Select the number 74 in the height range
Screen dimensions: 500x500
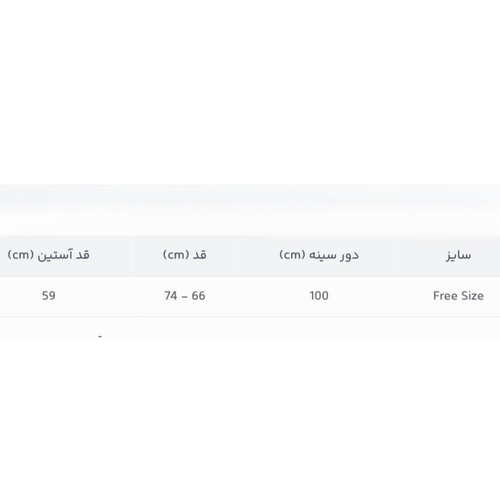click(x=171, y=296)
